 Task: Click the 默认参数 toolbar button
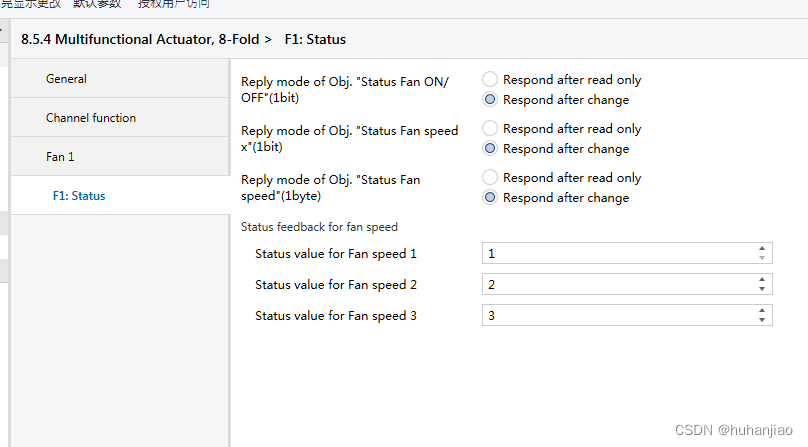[97, 4]
